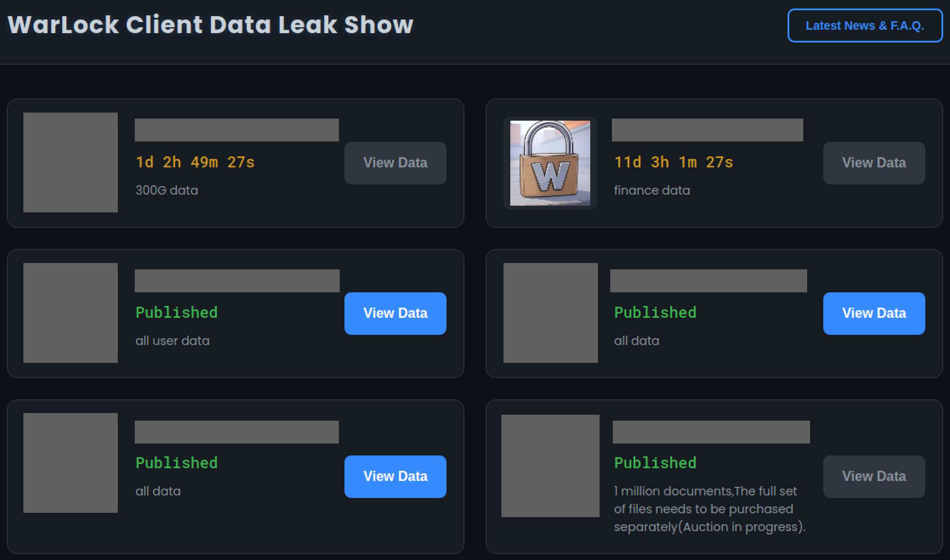Viewport: 950px width, 560px height.
Task: Open Latest News & F.A.Q.
Action: pos(865,25)
